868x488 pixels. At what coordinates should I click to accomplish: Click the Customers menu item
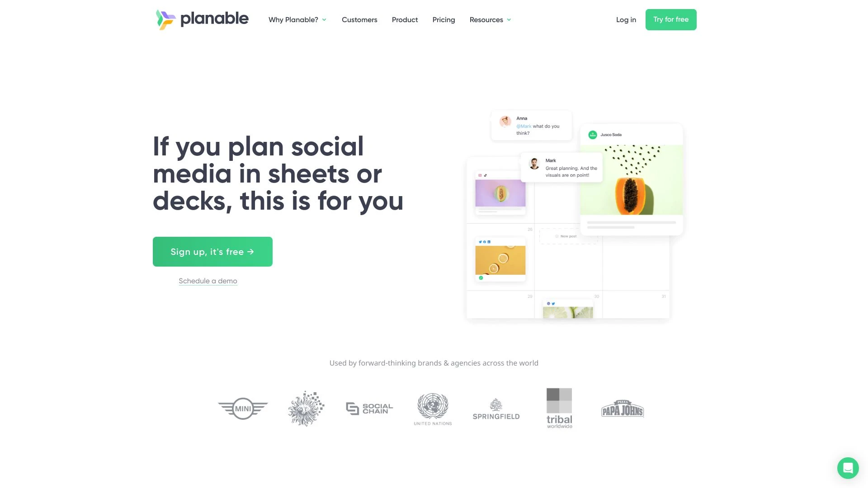point(359,20)
